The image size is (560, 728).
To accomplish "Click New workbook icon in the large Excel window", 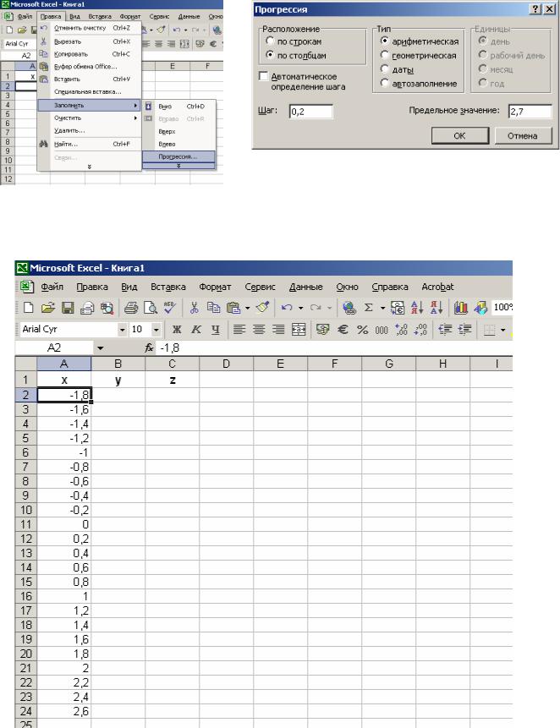I will (28, 308).
